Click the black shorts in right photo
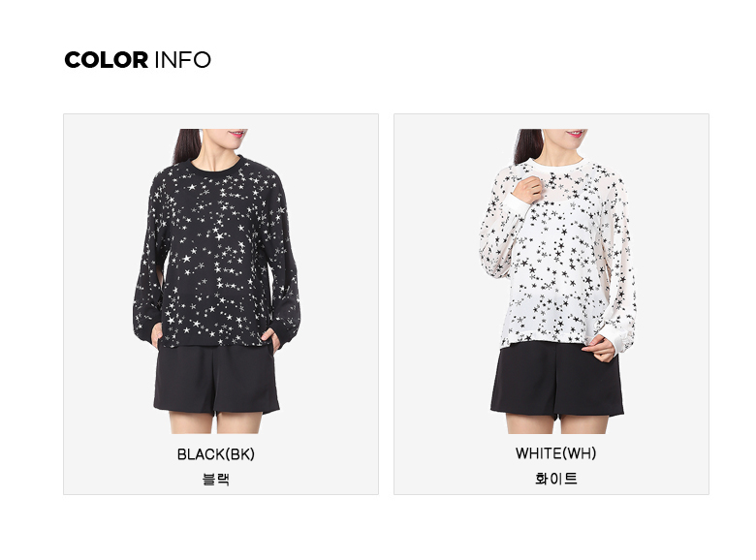The width and height of the screenshot is (756, 560). pos(557,378)
